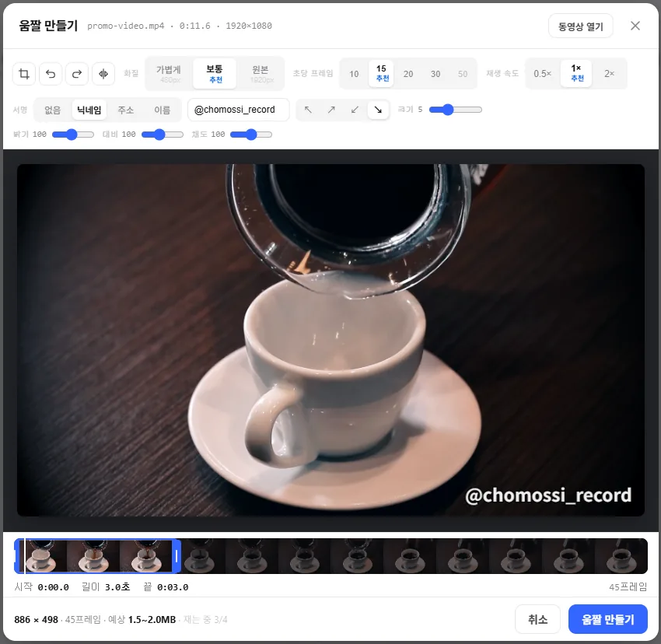
Task: Select 주소 signature option
Action: pyautogui.click(x=126, y=110)
